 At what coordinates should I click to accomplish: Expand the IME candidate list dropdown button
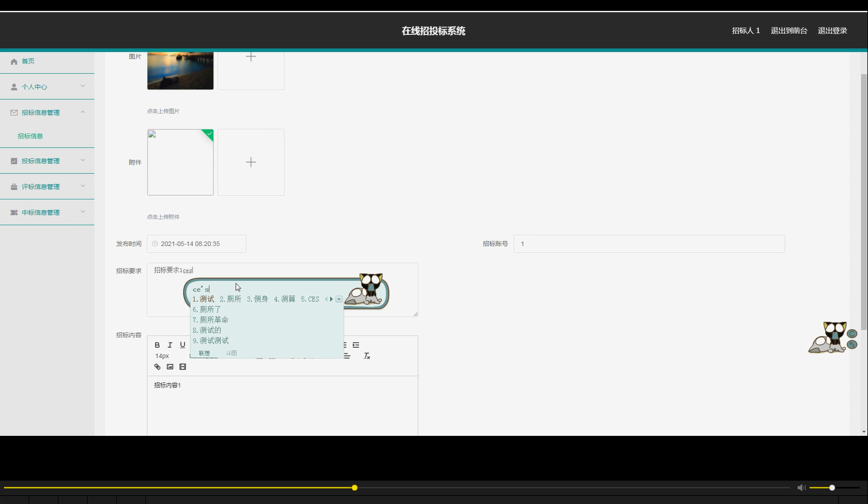[339, 299]
